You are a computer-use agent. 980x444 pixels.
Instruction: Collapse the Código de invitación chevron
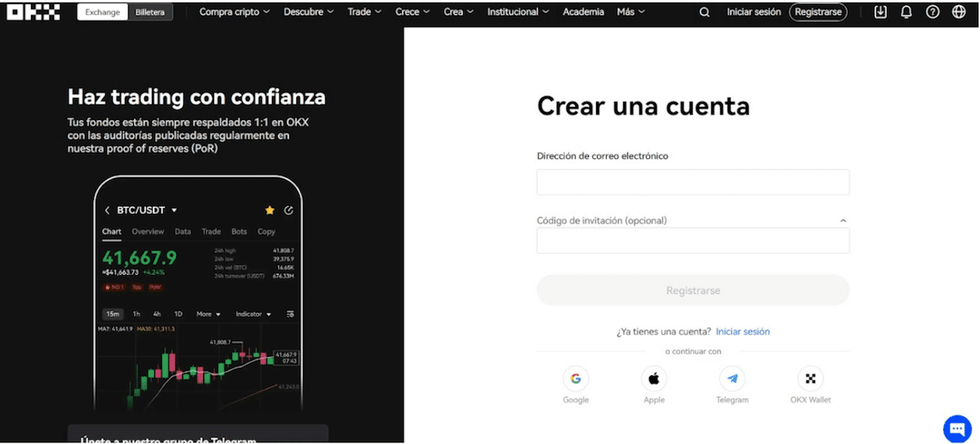coord(843,220)
